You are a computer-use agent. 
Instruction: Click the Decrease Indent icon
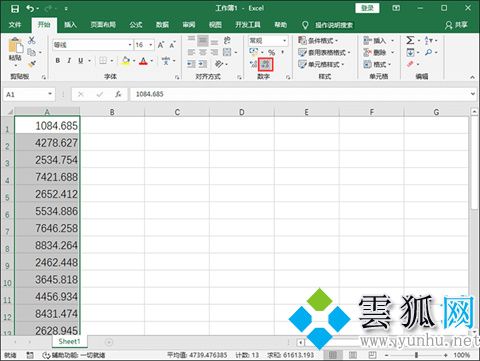(x=191, y=64)
